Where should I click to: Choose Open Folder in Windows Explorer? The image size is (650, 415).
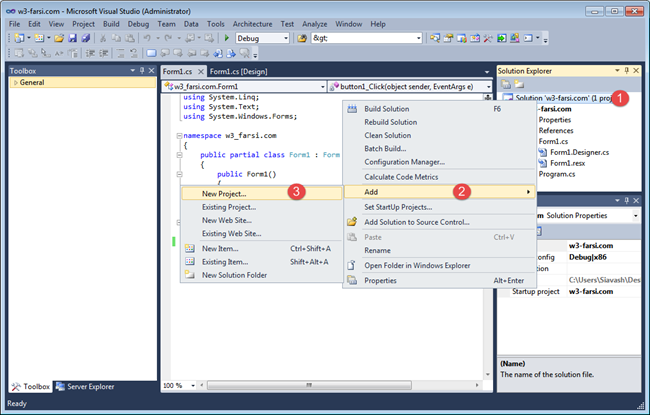[439, 265]
